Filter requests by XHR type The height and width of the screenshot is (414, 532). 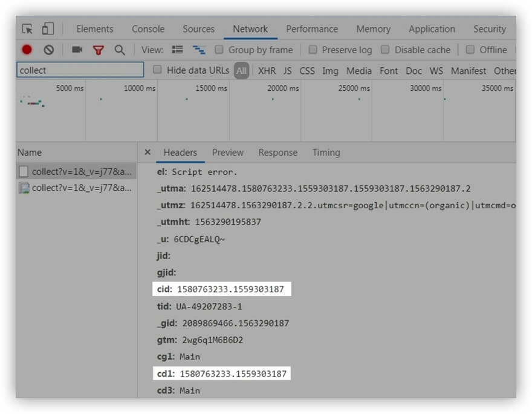pos(267,71)
